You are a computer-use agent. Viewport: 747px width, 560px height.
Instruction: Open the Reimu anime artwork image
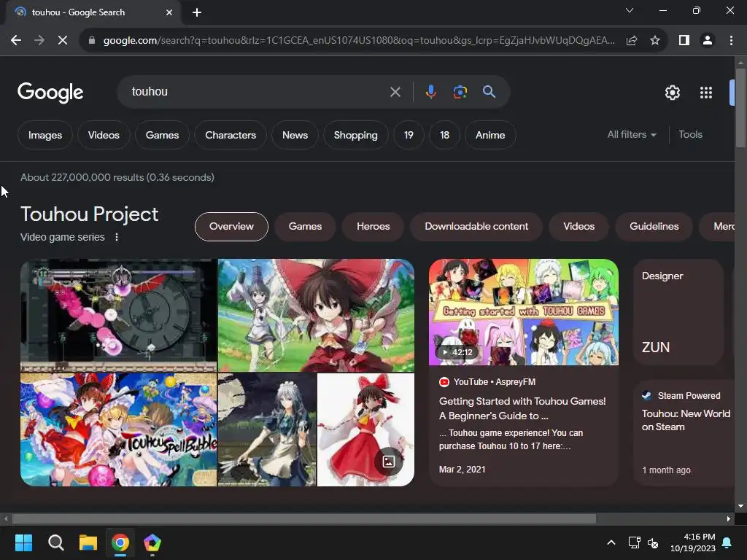(316, 315)
